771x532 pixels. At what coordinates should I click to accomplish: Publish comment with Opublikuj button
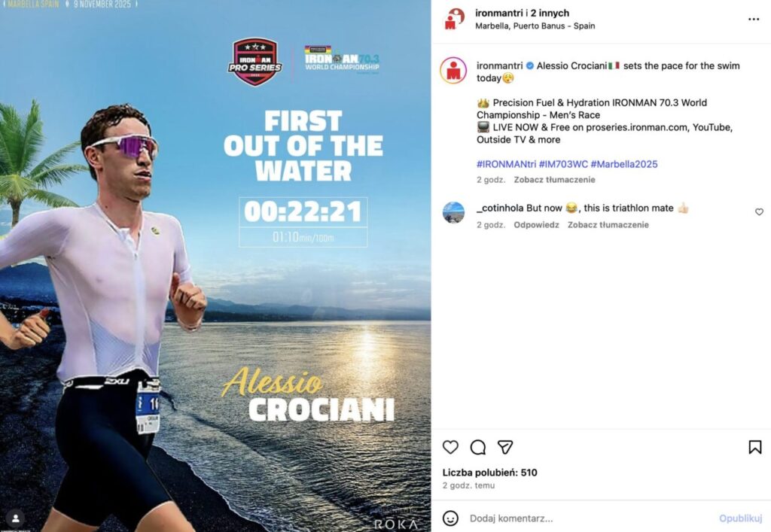[x=741, y=518]
